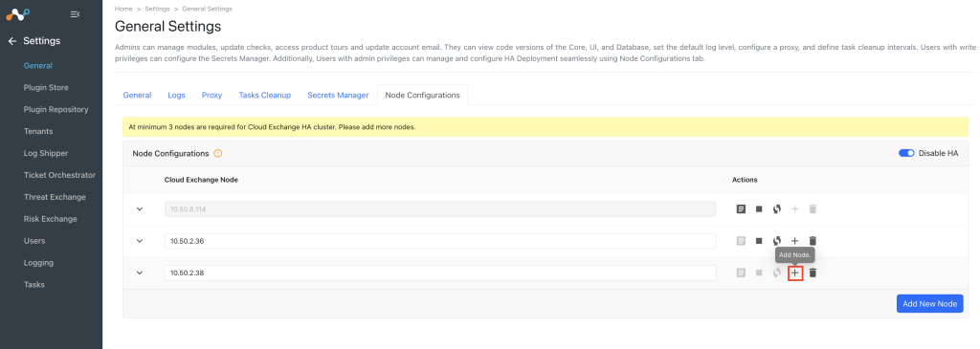Viewport: 980px width, 349px height.
Task: Open the Proxy tab
Action: (x=212, y=95)
